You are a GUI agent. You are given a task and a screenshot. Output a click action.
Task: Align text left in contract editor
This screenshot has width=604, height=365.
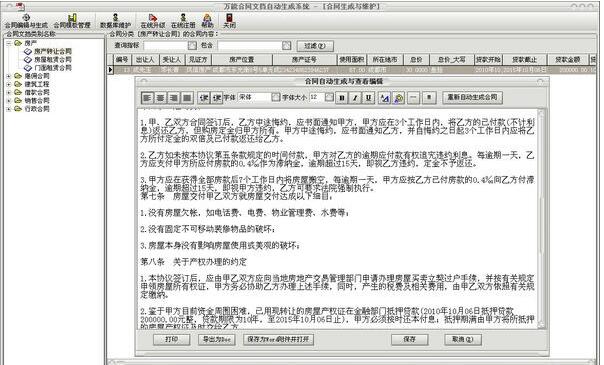pos(147,98)
